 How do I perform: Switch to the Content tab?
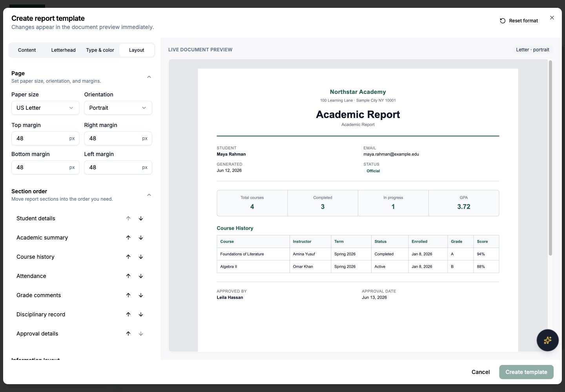coord(27,50)
